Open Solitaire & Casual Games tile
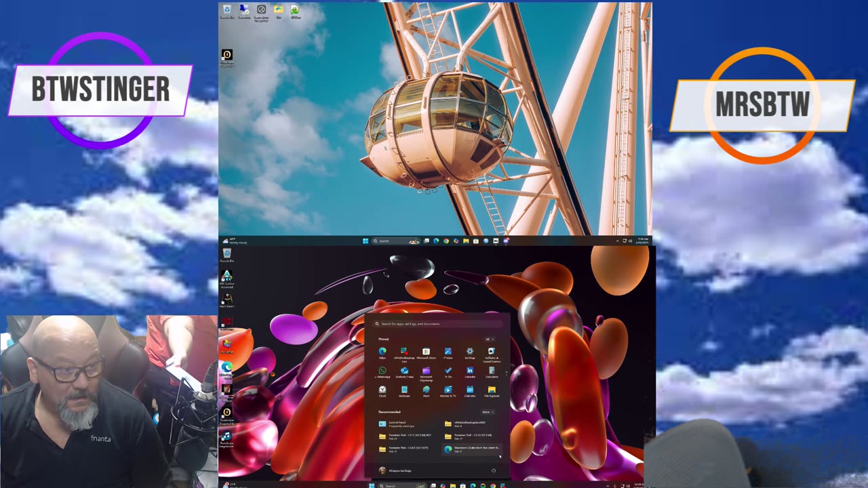 492,354
